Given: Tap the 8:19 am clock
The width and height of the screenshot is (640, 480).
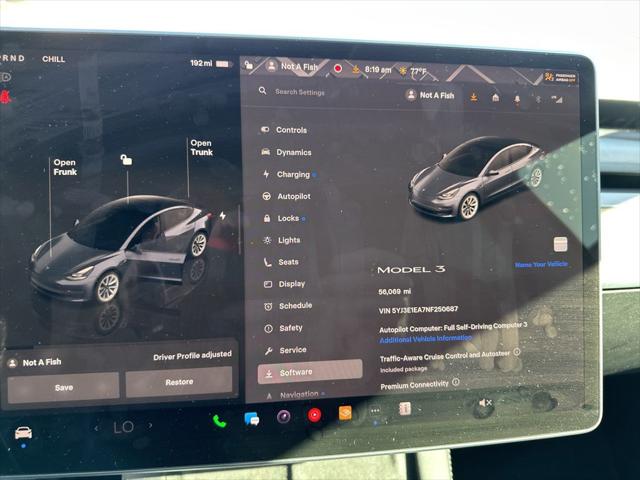Looking at the screenshot, I should tap(378, 70).
